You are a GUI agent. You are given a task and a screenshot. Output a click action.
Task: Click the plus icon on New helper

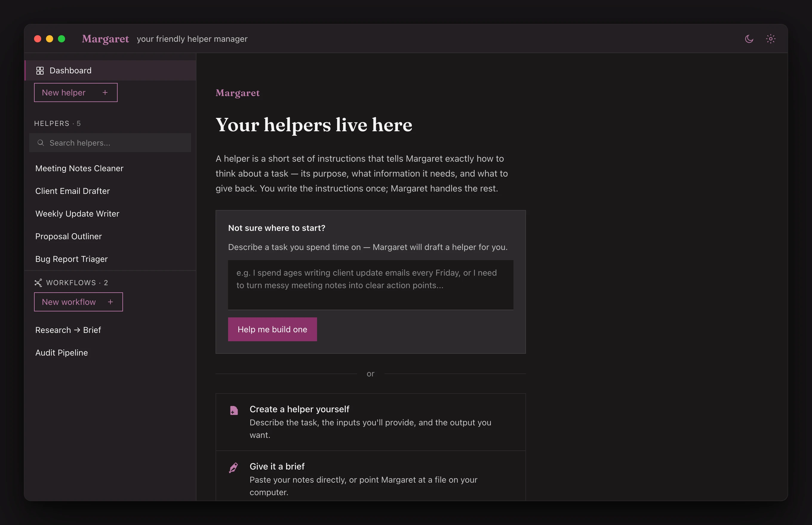(105, 92)
